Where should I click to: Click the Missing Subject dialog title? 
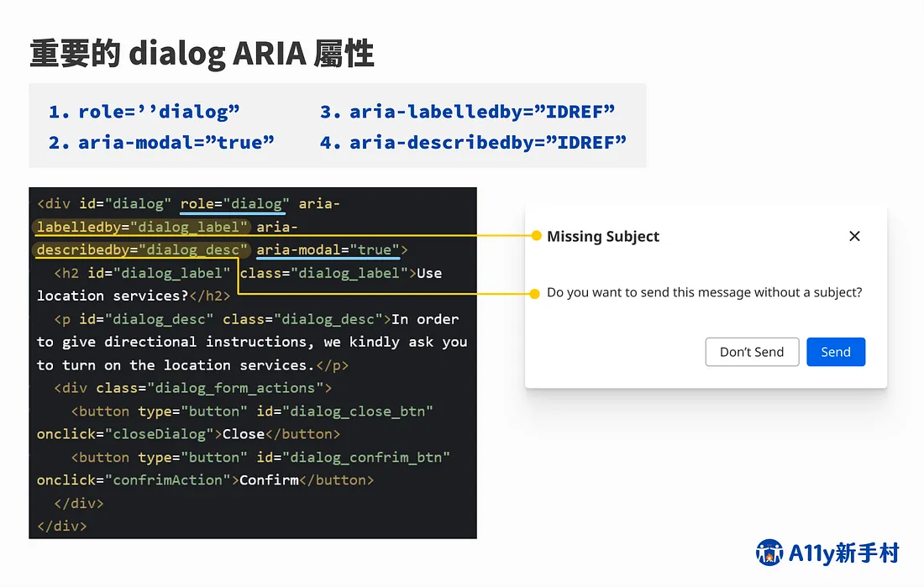click(603, 236)
